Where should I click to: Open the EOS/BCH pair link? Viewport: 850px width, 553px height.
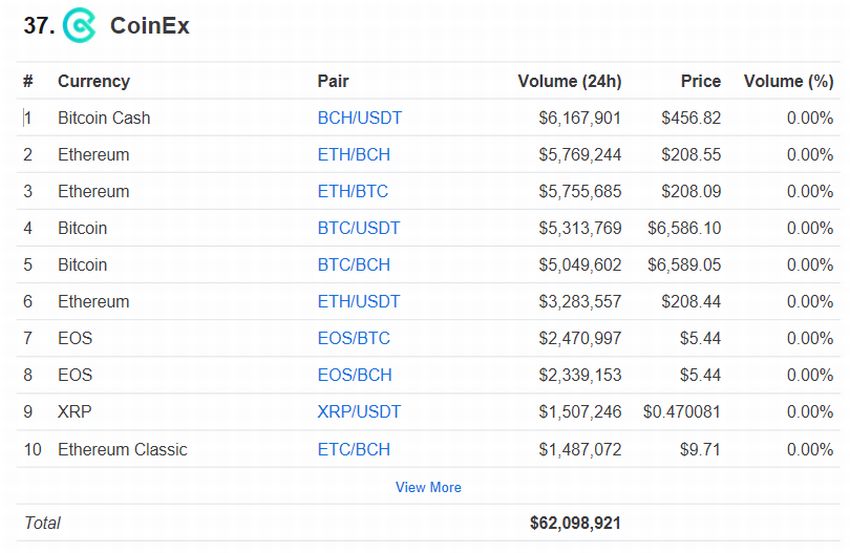pos(355,375)
